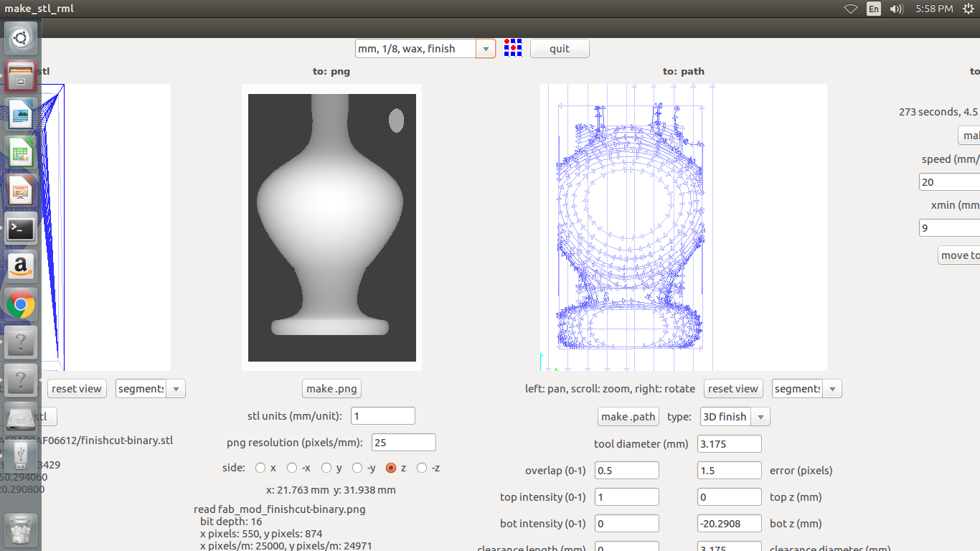
Task: Click the xmin field showing 9
Action: click(x=950, y=228)
